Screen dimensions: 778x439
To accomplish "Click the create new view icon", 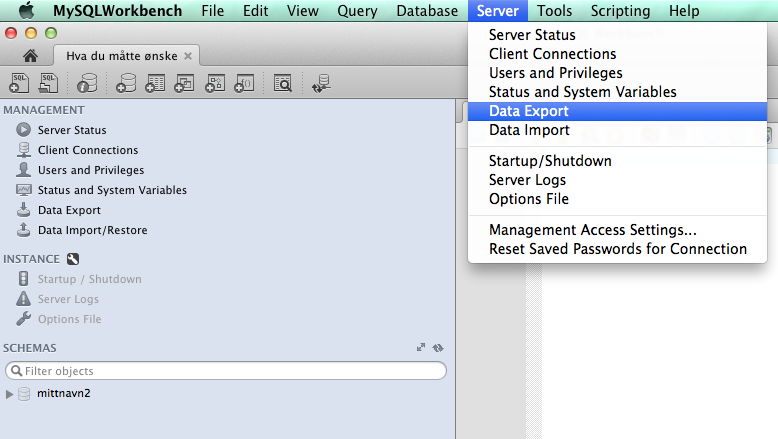I will pos(184,83).
